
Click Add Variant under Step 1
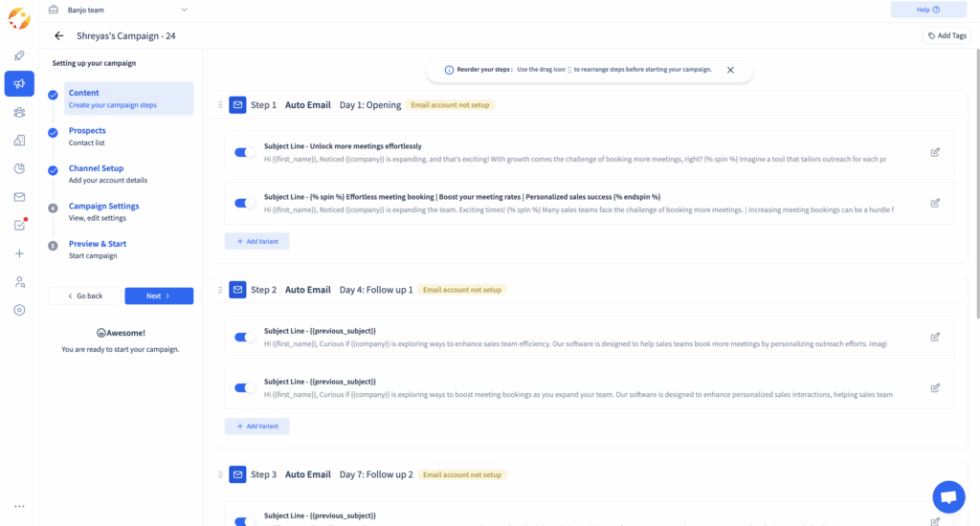(x=256, y=242)
